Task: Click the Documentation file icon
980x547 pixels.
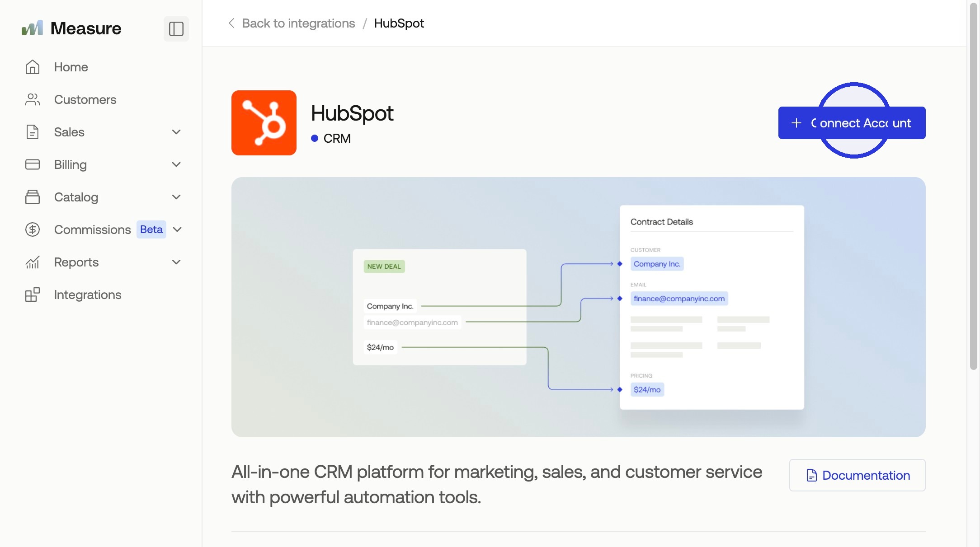Action: (x=812, y=475)
